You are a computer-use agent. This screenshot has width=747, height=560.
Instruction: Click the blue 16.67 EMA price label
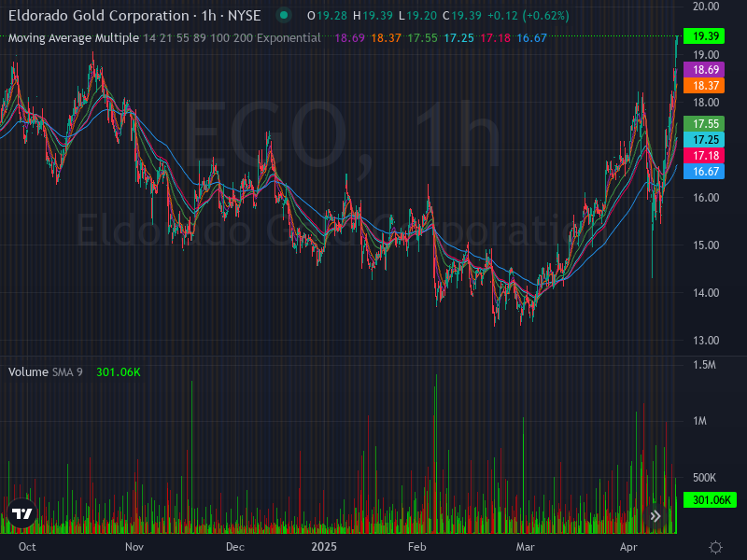click(704, 172)
